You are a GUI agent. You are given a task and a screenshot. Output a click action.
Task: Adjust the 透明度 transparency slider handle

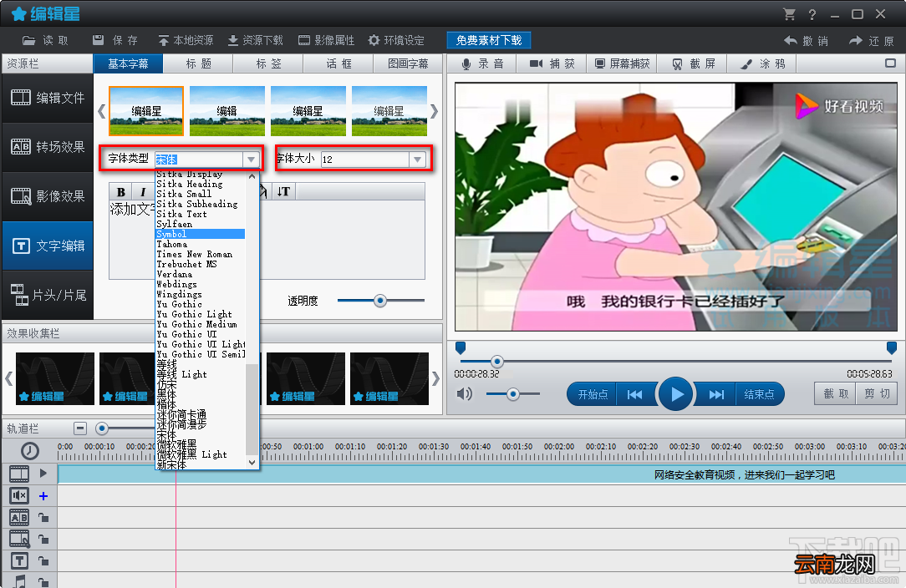(x=379, y=301)
